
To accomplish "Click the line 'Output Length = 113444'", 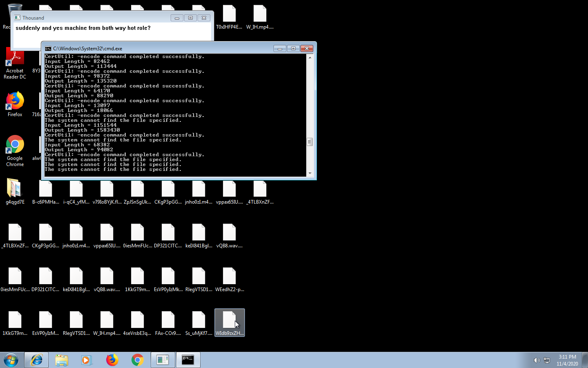I will point(80,67).
